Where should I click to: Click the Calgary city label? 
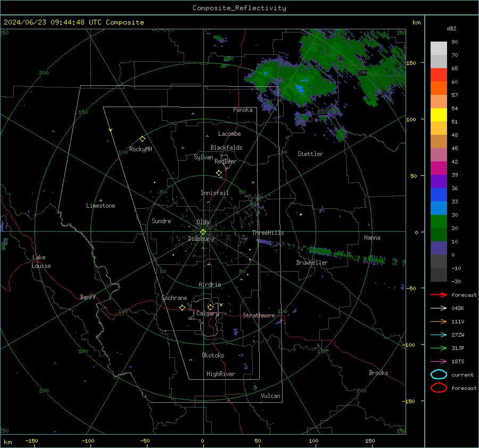click(x=208, y=313)
